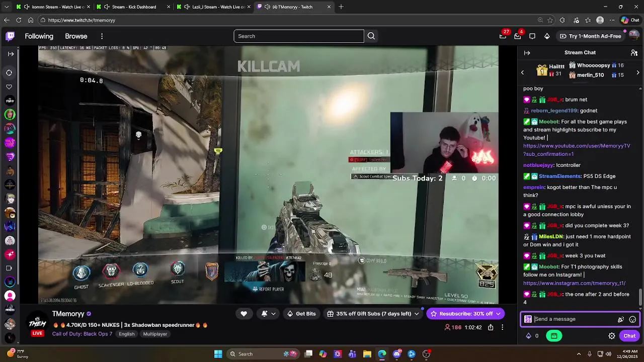Open the Bits cheer icon in chat input
This screenshot has width=644, height=362.
tap(621, 319)
